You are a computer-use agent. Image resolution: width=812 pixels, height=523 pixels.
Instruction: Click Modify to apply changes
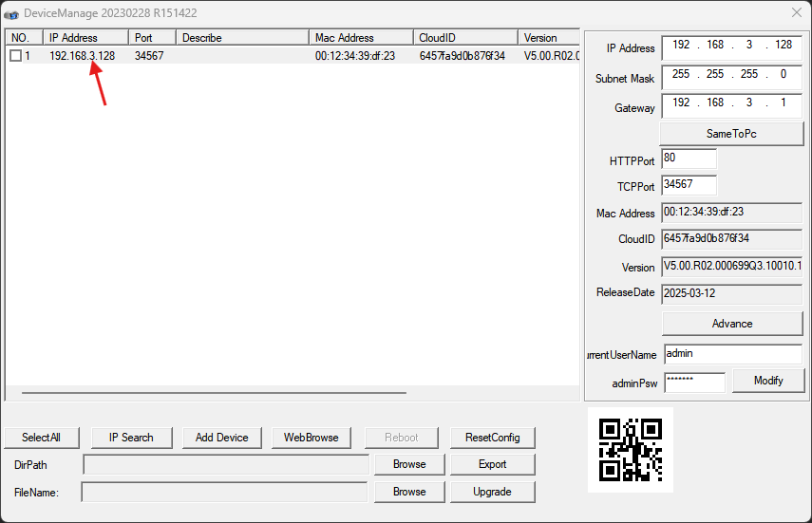pyautogui.click(x=768, y=381)
